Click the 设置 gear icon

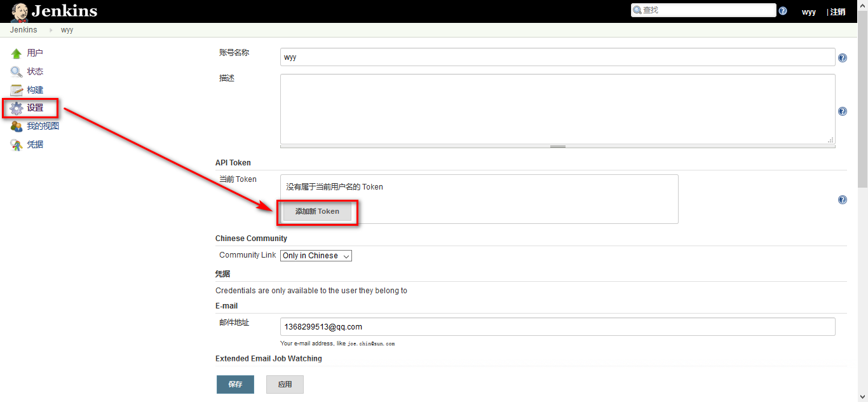(17, 108)
